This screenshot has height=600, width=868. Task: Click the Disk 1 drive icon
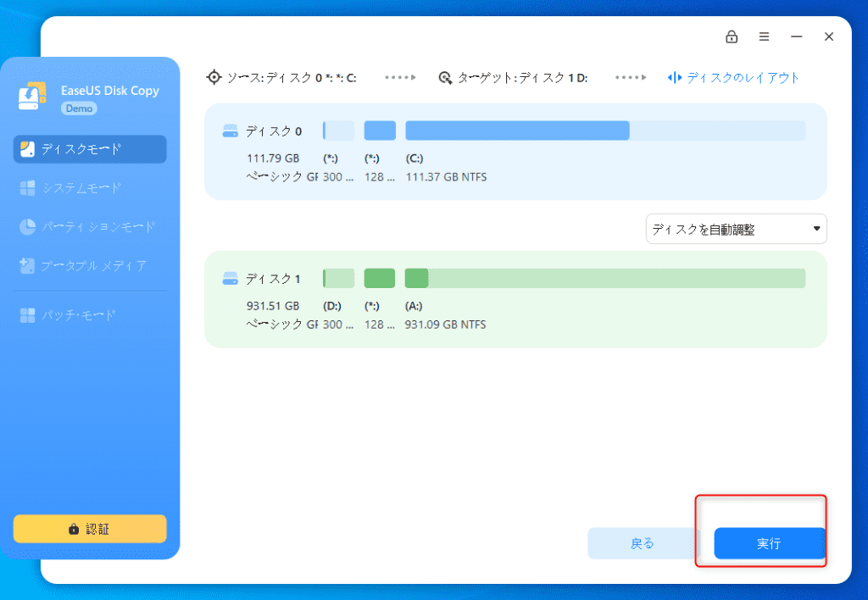coord(231,279)
